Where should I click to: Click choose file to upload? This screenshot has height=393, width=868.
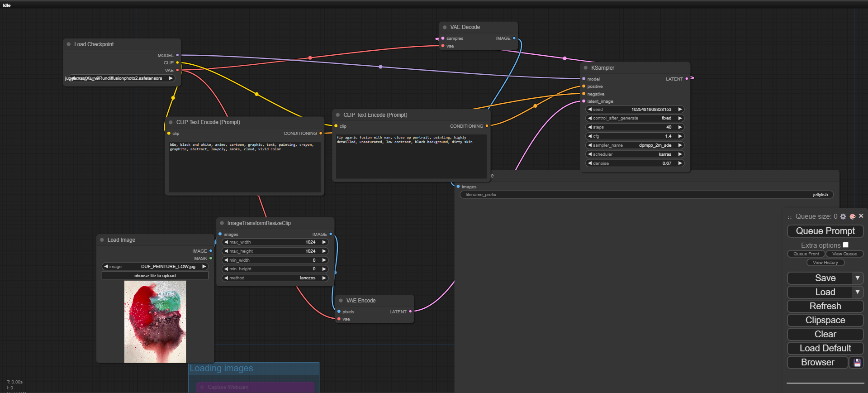[x=155, y=276]
